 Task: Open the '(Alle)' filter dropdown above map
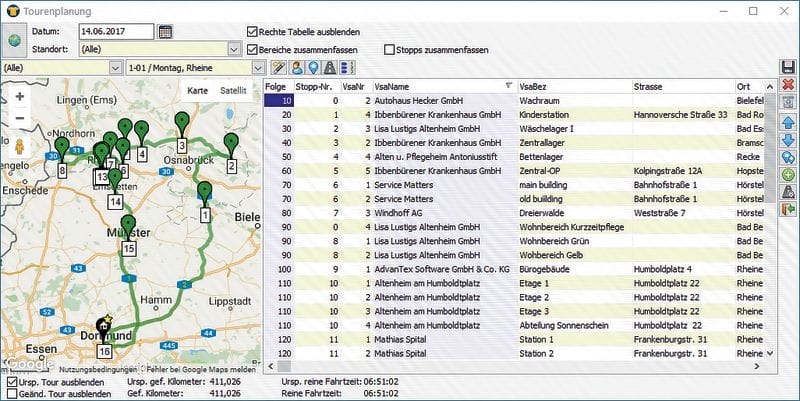116,67
